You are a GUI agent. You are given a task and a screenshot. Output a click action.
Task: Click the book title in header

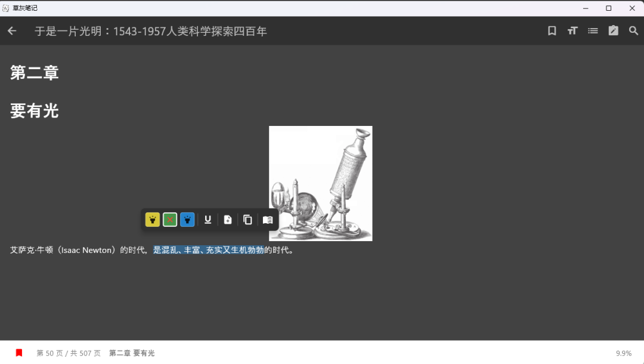(151, 31)
